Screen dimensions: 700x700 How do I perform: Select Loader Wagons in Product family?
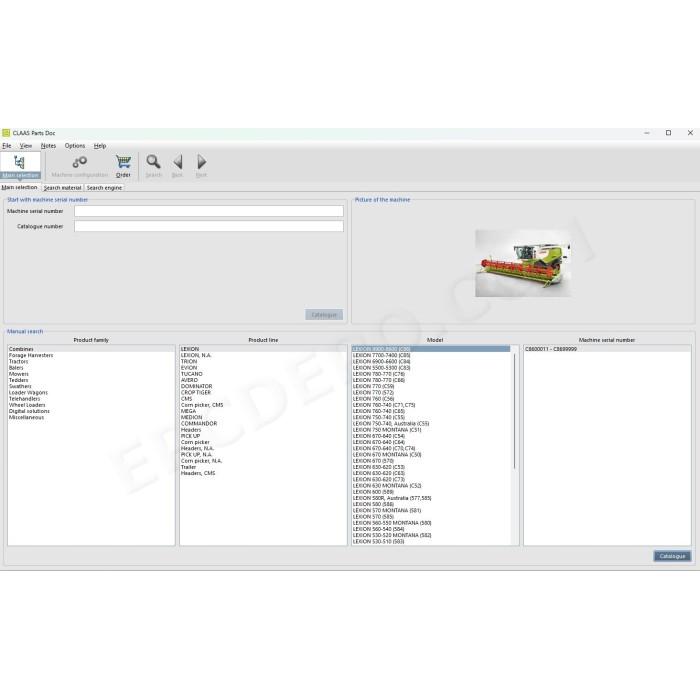(91, 393)
